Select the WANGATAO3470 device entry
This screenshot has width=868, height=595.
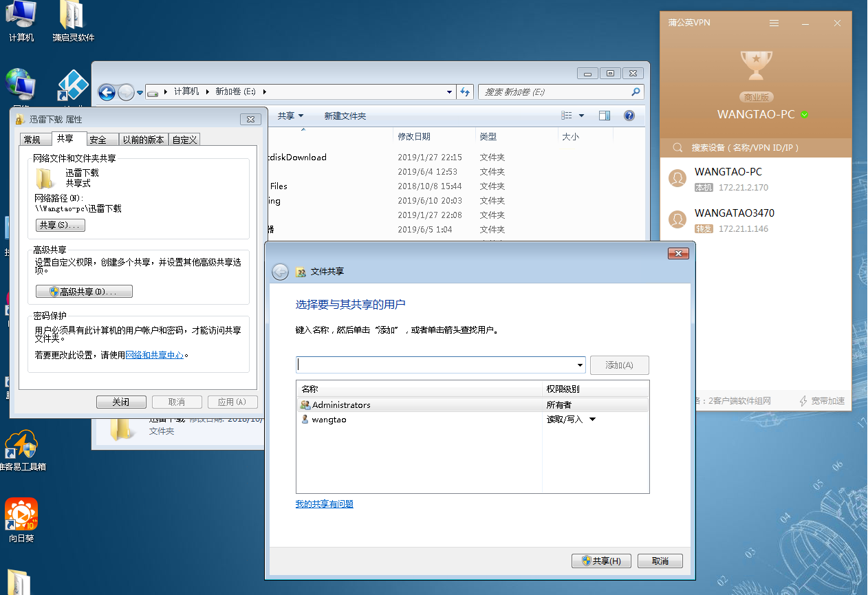pyautogui.click(x=734, y=220)
